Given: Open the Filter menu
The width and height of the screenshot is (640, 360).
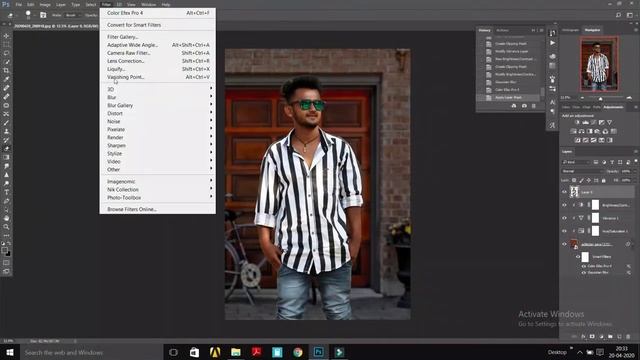Looking at the screenshot, I should pyautogui.click(x=106, y=4).
